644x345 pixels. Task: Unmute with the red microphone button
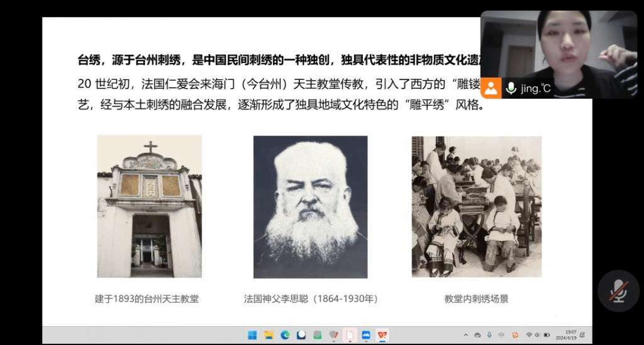618,291
